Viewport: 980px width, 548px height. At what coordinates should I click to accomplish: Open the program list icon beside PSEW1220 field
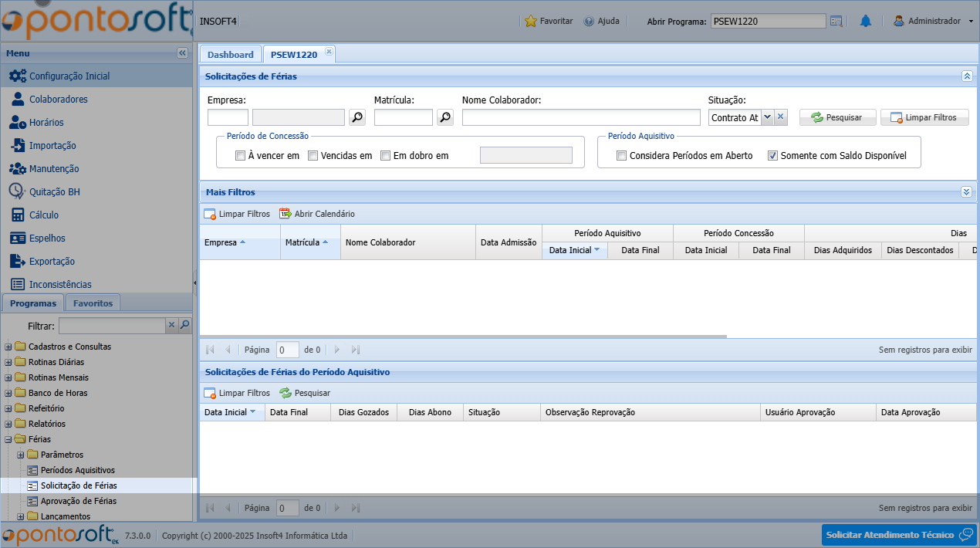coord(836,22)
